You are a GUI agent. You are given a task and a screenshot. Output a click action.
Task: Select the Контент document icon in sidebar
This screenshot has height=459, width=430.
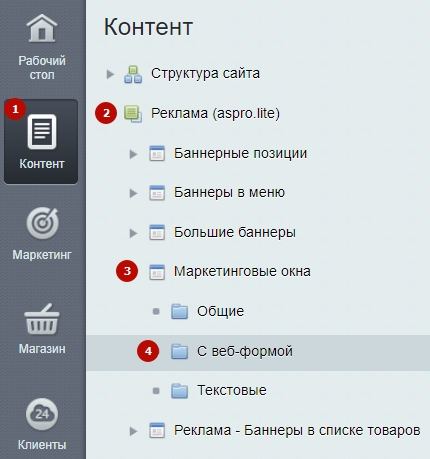coord(42,131)
